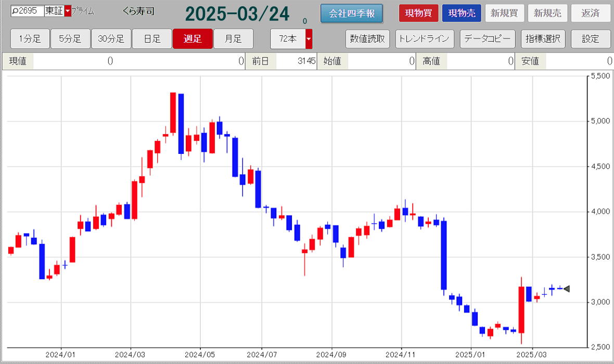
Task: Click the 2024/03 date axis label
Action: coord(130,355)
